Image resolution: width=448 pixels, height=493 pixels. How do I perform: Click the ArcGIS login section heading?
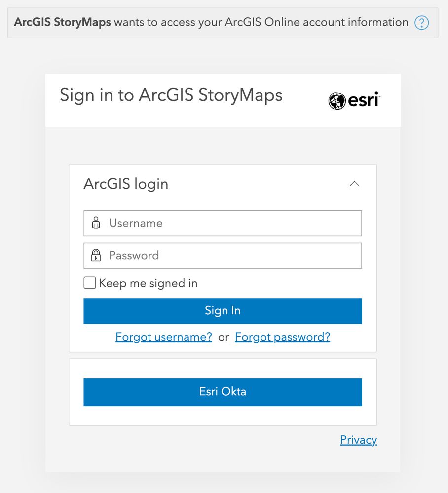(x=126, y=184)
